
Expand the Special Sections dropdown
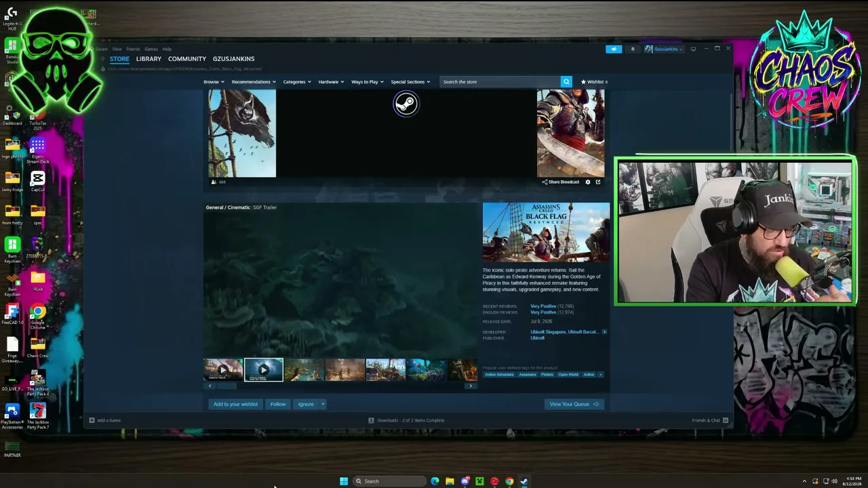click(x=410, y=82)
